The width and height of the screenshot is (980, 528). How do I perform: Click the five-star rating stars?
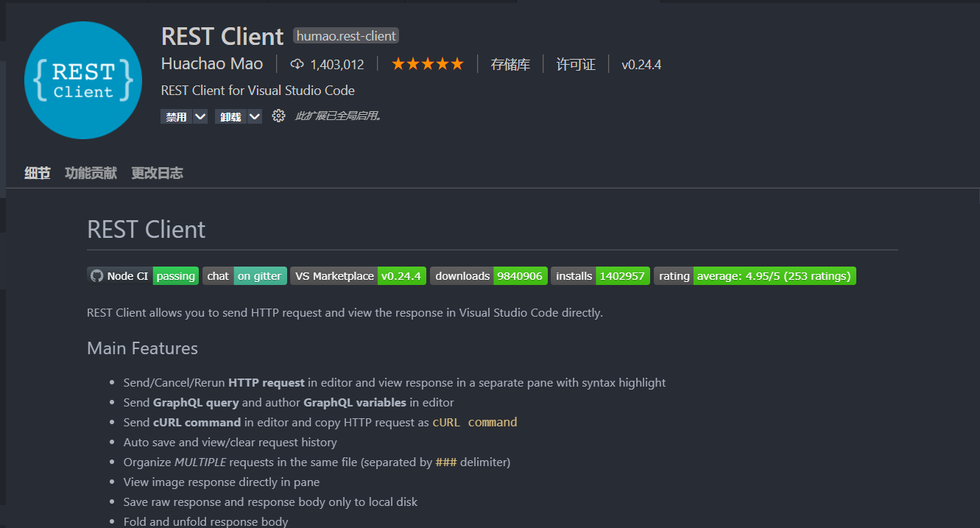(x=427, y=64)
